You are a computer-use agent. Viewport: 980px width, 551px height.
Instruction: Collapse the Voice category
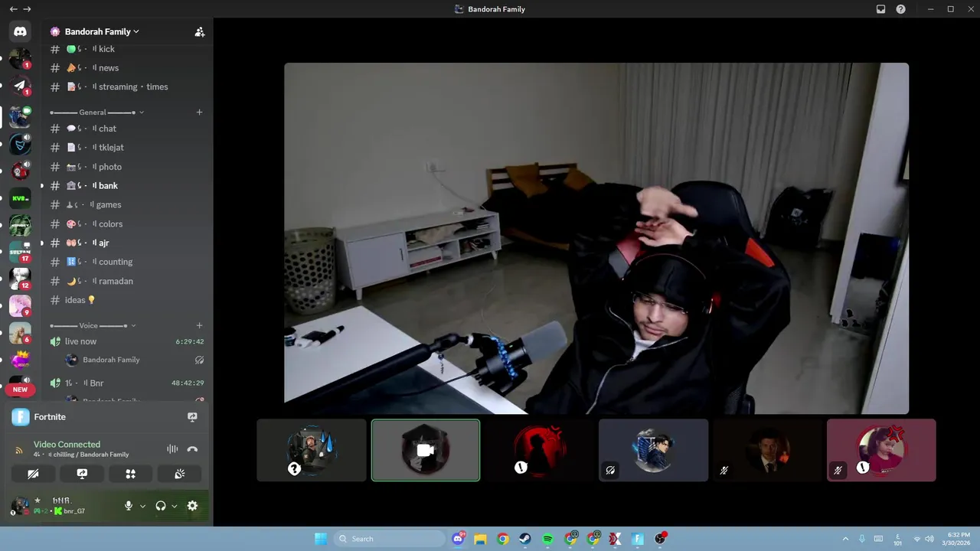coord(93,326)
